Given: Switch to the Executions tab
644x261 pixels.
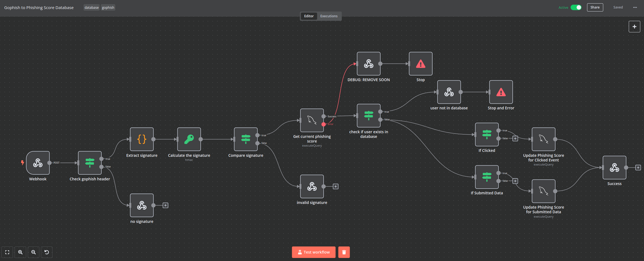Looking at the screenshot, I should click(x=329, y=16).
